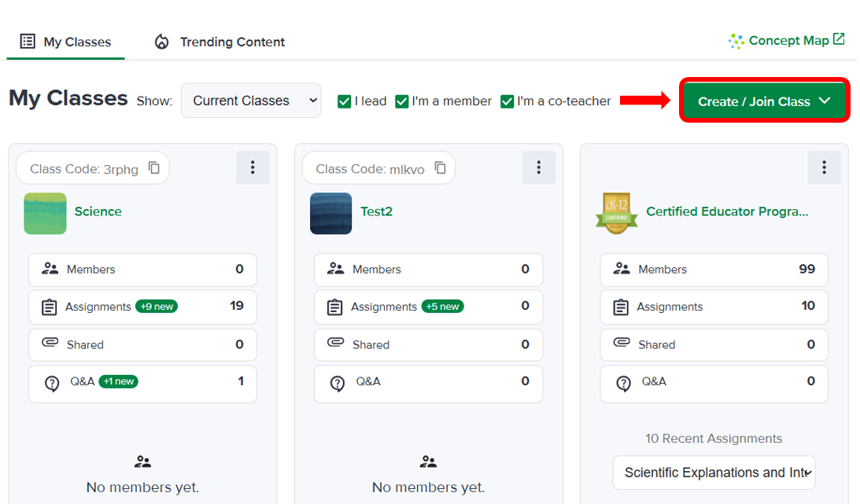This screenshot has height=504, width=860.
Task: Open the Science class link
Action: coord(98,212)
